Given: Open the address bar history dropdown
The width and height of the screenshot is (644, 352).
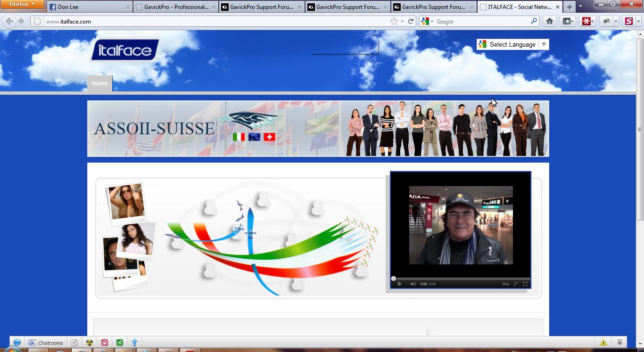Looking at the screenshot, I should point(402,22).
